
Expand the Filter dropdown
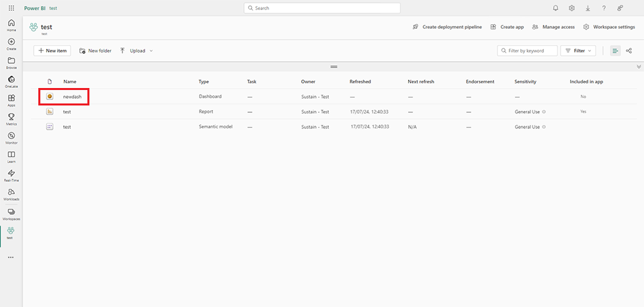tap(578, 50)
